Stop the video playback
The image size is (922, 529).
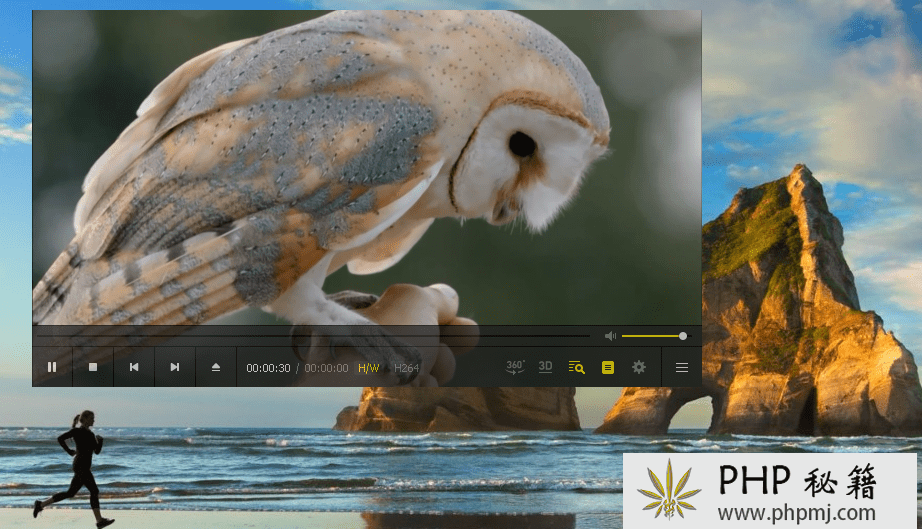[x=93, y=367]
